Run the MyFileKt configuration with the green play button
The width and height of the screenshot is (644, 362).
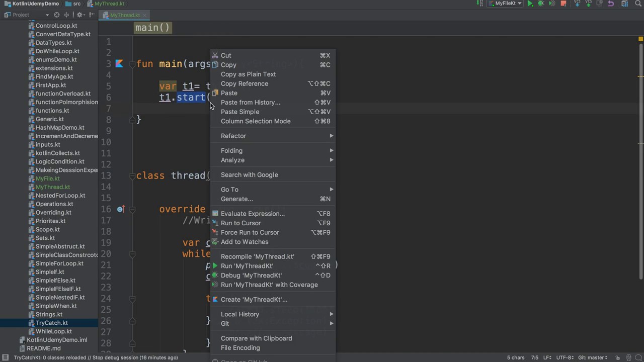(530, 4)
